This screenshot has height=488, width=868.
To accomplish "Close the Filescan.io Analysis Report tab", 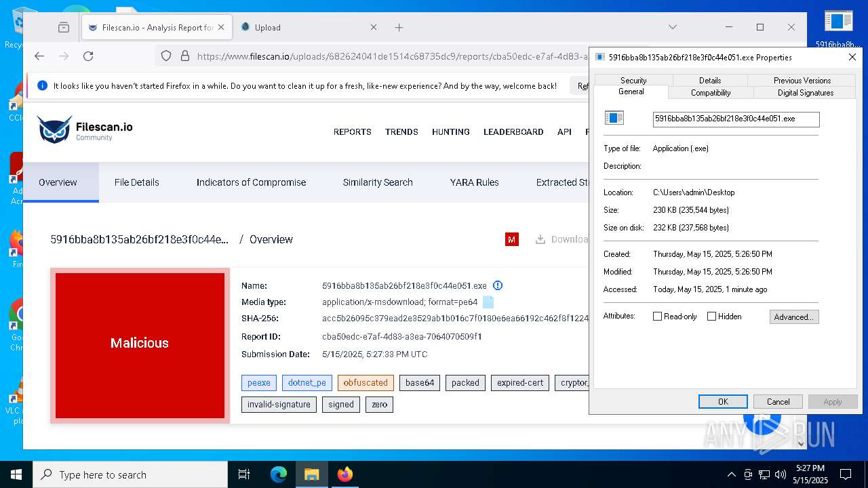I will pyautogui.click(x=221, y=28).
